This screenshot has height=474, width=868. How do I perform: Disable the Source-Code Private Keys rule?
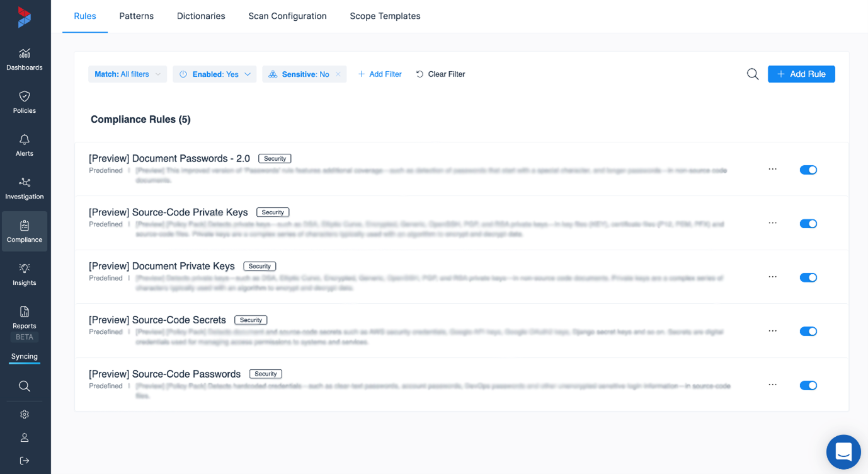(808, 223)
